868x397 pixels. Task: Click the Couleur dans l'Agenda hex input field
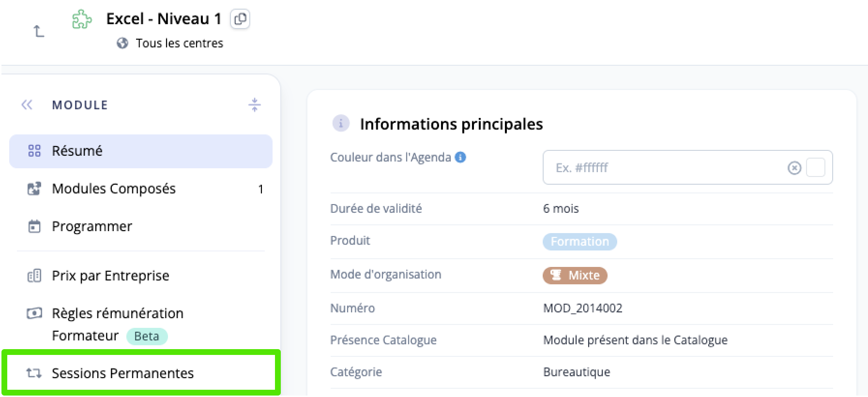[x=687, y=167]
